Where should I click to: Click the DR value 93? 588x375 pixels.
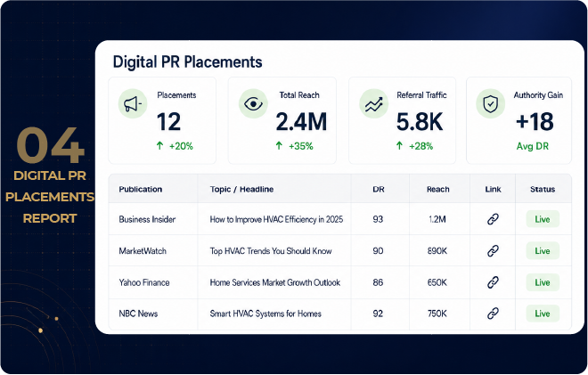pyautogui.click(x=378, y=219)
